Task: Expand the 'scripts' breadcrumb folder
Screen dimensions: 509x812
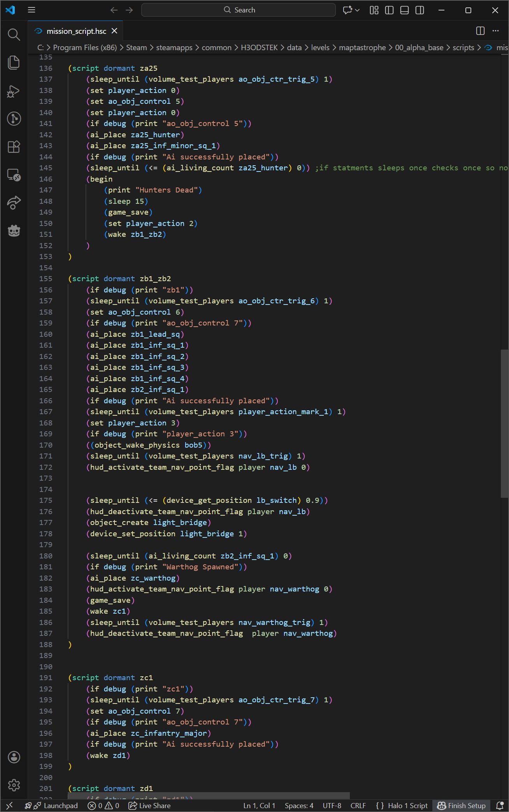Action: click(463, 47)
